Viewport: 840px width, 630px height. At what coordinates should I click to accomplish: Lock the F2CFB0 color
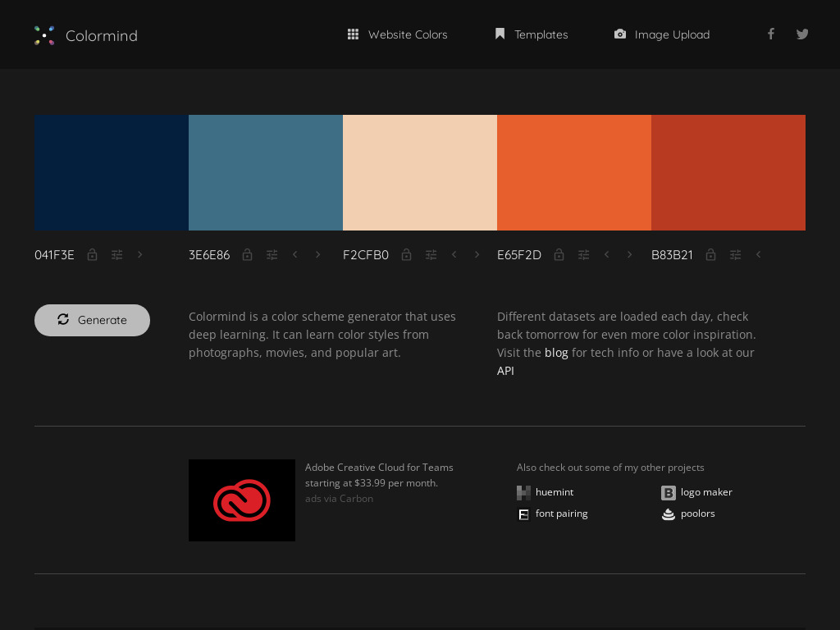click(407, 254)
